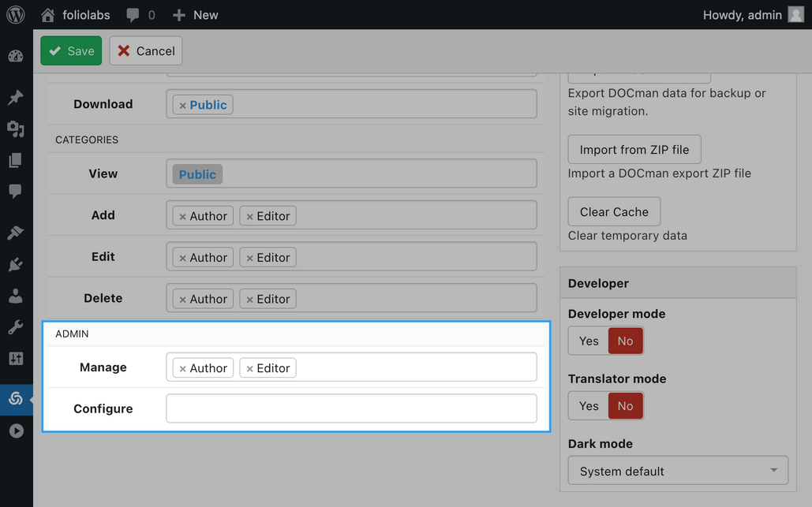Remove Editor tag from Add field
This screenshot has height=507, width=812.
pyautogui.click(x=249, y=217)
